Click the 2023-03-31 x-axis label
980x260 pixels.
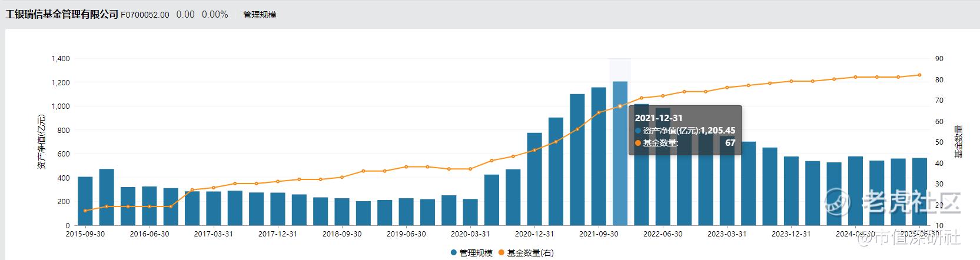pyautogui.click(x=727, y=234)
